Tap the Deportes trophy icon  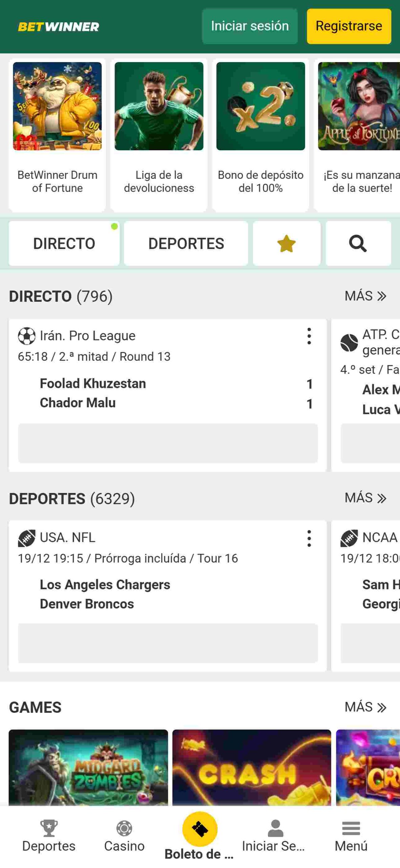(x=49, y=828)
